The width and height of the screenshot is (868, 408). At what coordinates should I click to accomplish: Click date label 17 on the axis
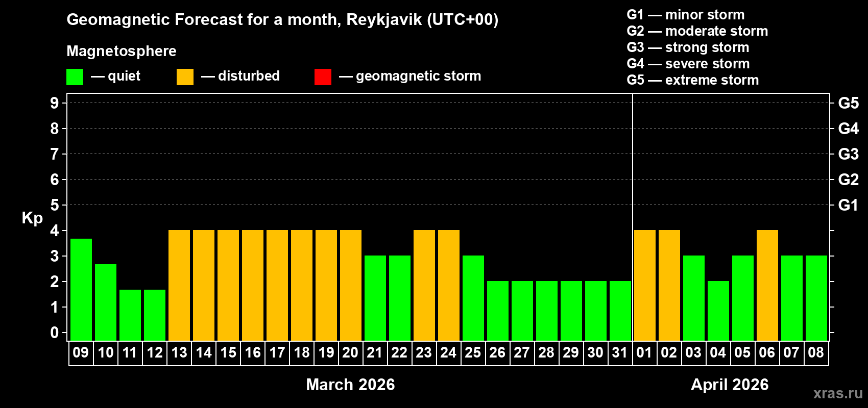[277, 352]
